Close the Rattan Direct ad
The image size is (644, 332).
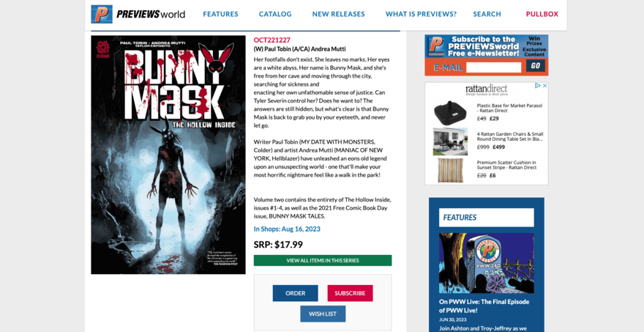[544, 86]
